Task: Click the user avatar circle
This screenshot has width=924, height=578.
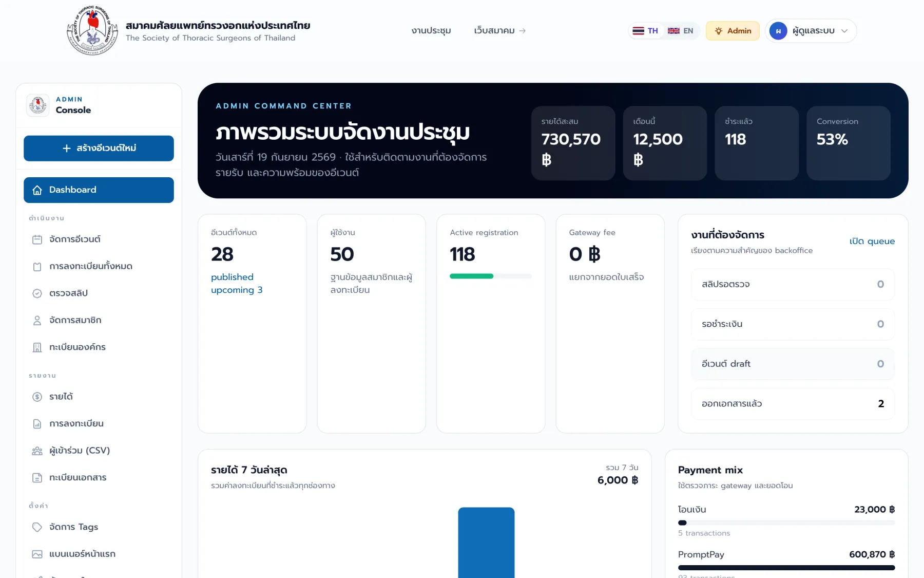Action: point(778,31)
